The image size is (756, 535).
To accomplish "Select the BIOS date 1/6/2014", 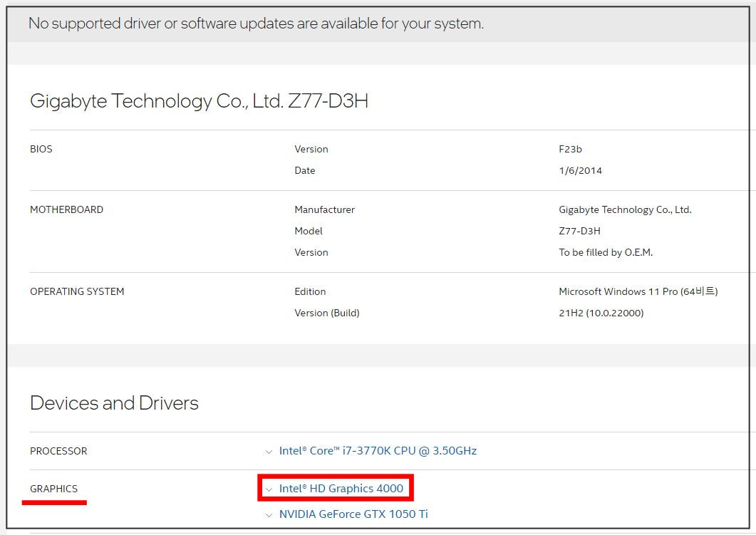I will [581, 170].
